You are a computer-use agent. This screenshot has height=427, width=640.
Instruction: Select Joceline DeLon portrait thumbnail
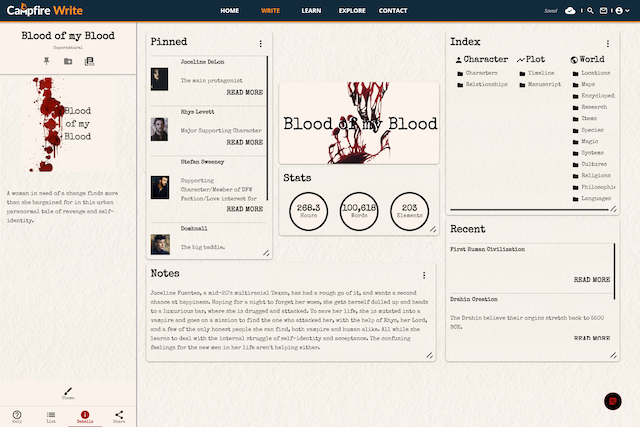click(x=159, y=79)
